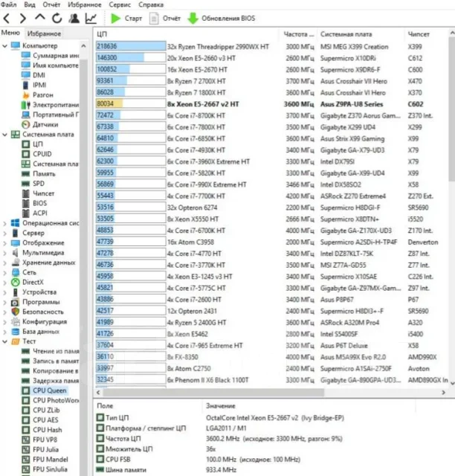Expand the Отображение tree node

(4, 243)
